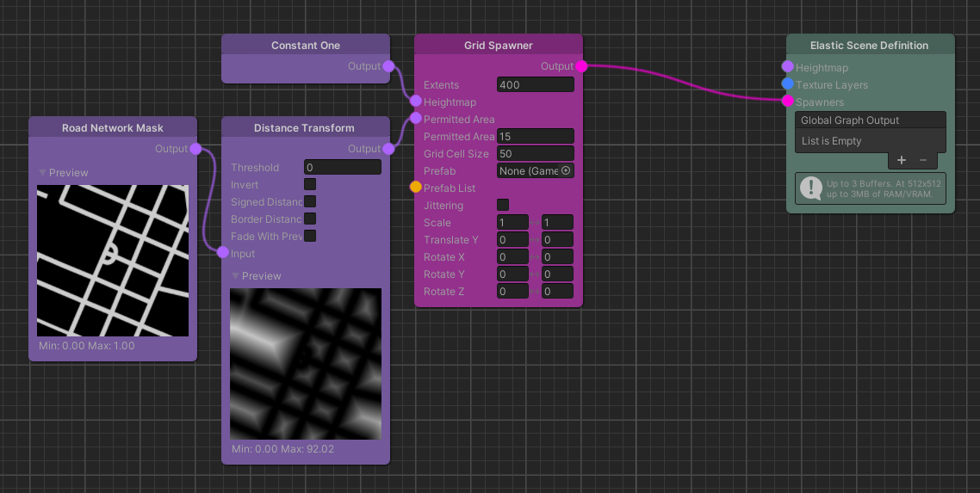Tick the Border Distance checkbox

coord(310,219)
